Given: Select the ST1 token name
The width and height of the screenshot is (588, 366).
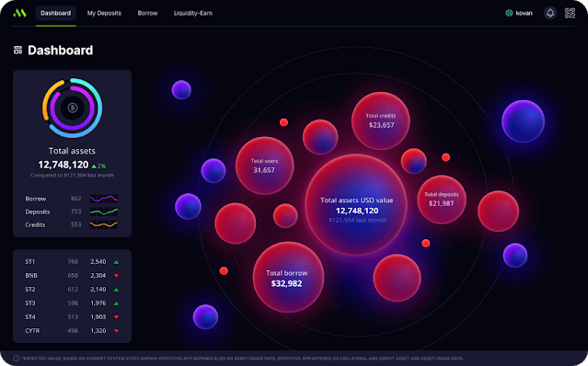Looking at the screenshot, I should (x=30, y=262).
